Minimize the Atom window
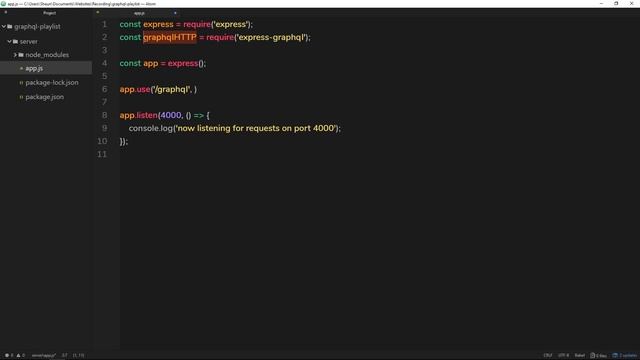Screen dimensions: 640x360 click(x=601, y=4)
